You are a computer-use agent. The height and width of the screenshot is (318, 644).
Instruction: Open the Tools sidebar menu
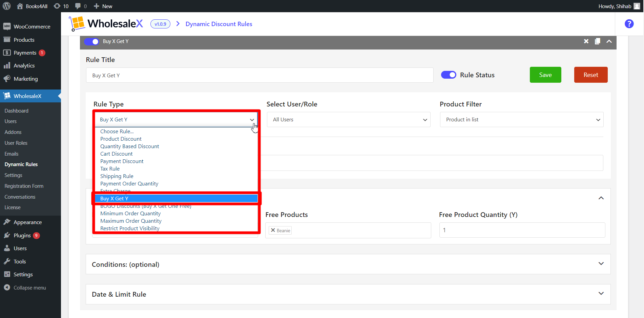pos(30,261)
